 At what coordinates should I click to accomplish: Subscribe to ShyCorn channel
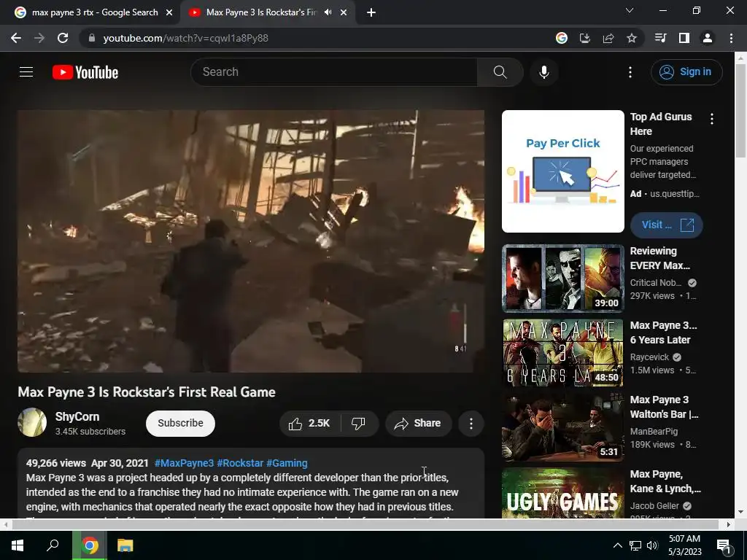(x=180, y=424)
